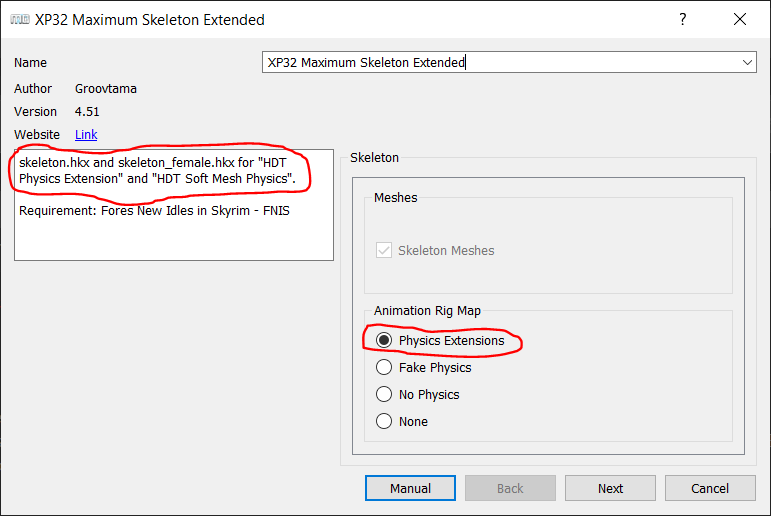The image size is (771, 516).
Task: Click the skeleton.hkx description text
Action: 157,170
